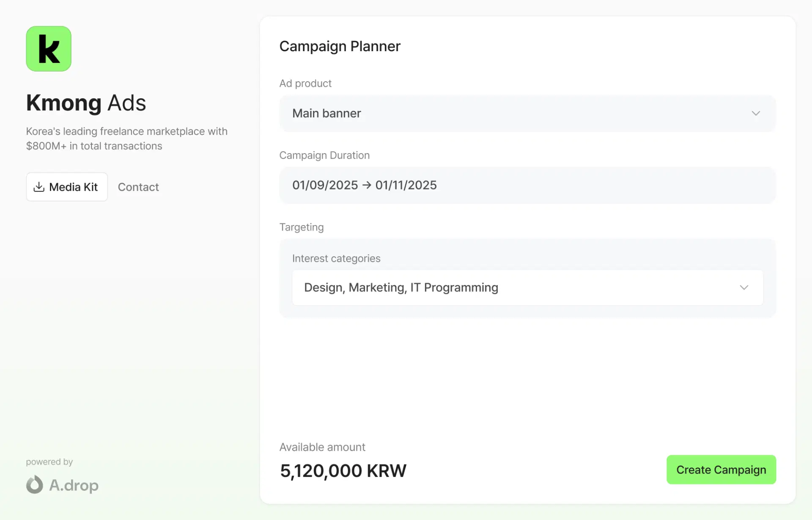812x520 pixels.
Task: Click the Targeting section label
Action: click(x=302, y=227)
